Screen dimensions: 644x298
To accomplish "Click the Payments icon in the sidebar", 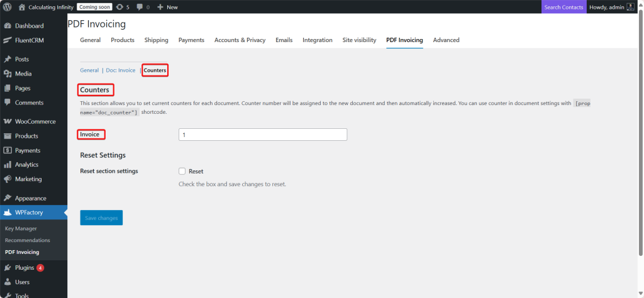I will pos(8,150).
